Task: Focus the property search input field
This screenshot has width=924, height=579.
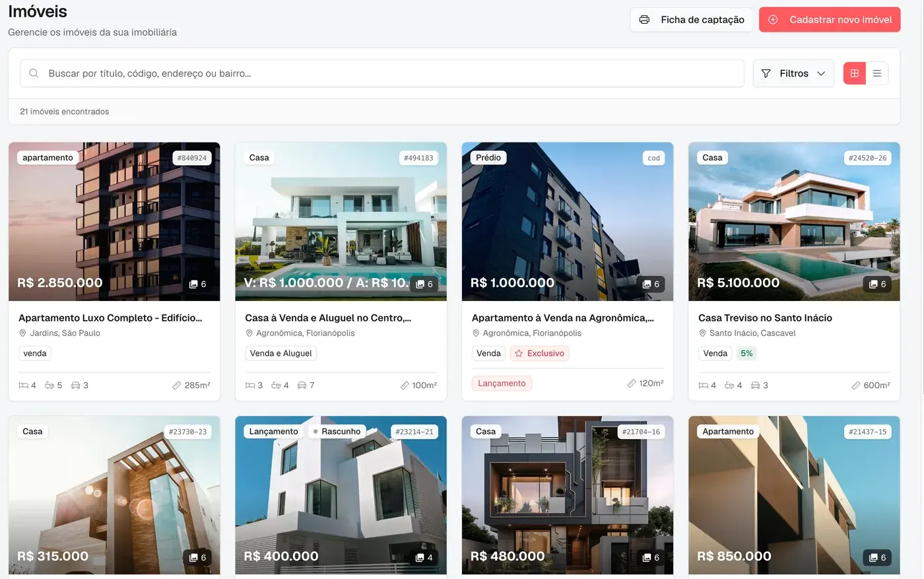Action: [382, 73]
